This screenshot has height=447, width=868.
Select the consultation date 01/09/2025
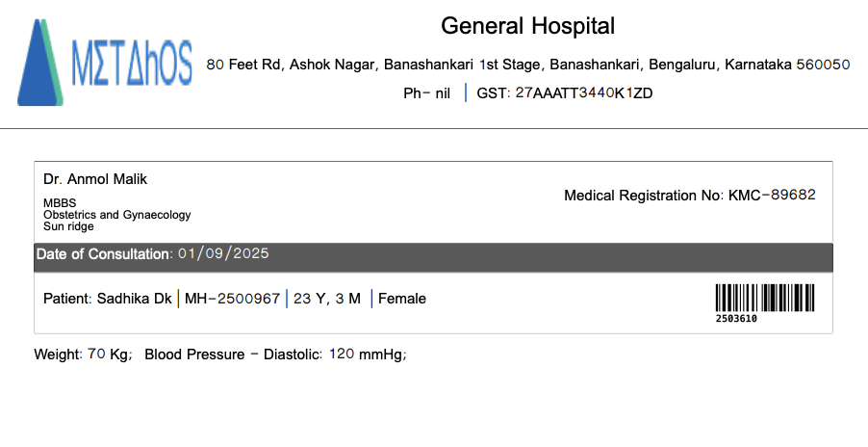pyautogui.click(x=223, y=254)
